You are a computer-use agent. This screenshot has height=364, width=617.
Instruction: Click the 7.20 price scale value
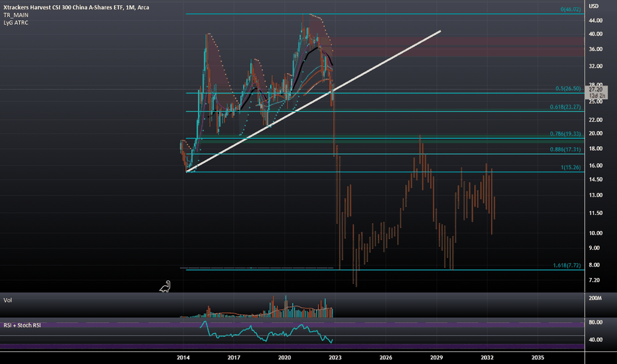[x=594, y=280]
